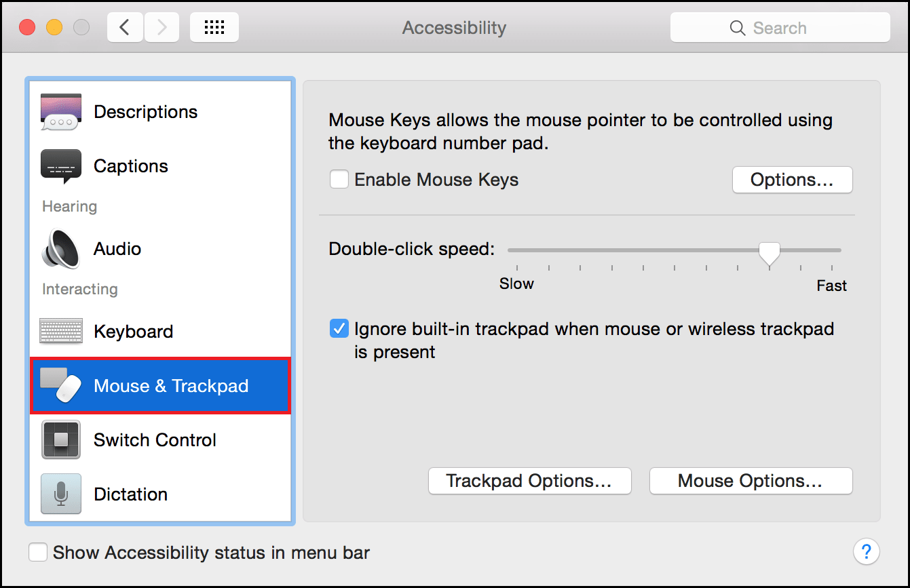Adjust the Double-click speed slider
This screenshot has height=588, width=910.
tap(769, 252)
